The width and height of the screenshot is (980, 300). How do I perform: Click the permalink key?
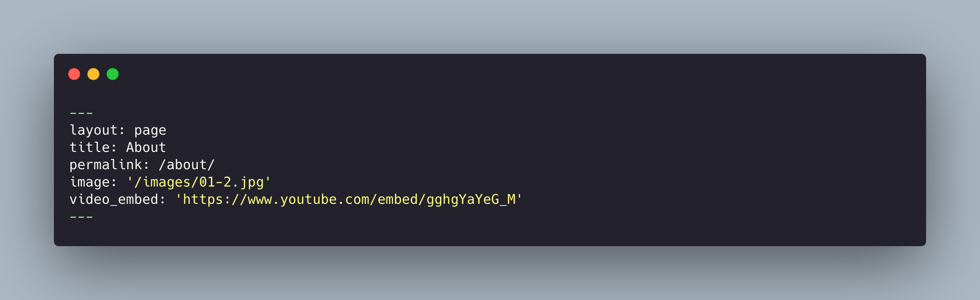click(106, 165)
